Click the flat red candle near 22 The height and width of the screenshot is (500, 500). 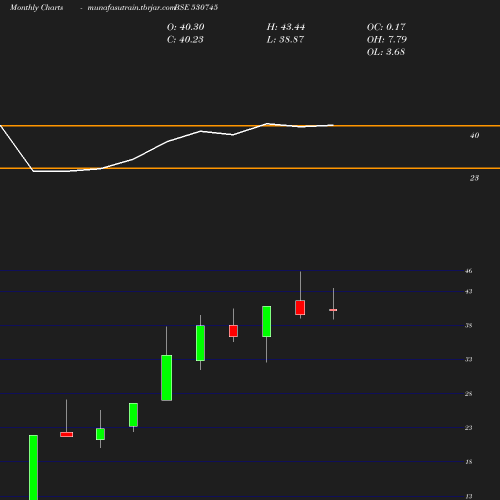67,434
